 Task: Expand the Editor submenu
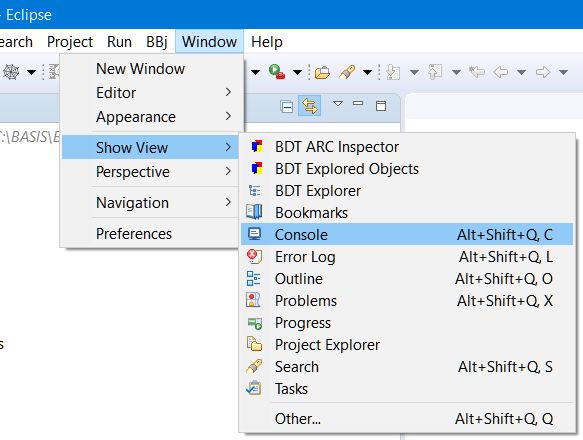pyautogui.click(x=152, y=93)
